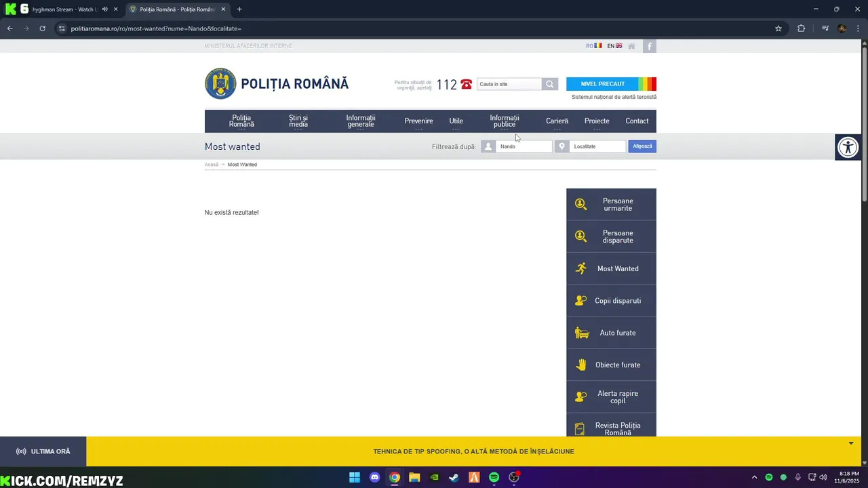This screenshot has width=868, height=488.
Task: Open Chrome extensions puzzle icon
Action: (801, 28)
